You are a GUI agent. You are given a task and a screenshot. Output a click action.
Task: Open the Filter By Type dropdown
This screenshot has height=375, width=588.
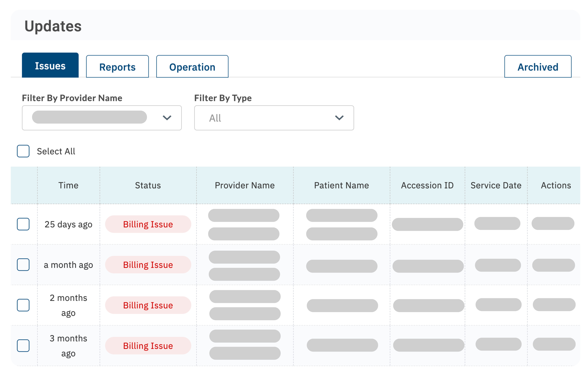point(274,118)
